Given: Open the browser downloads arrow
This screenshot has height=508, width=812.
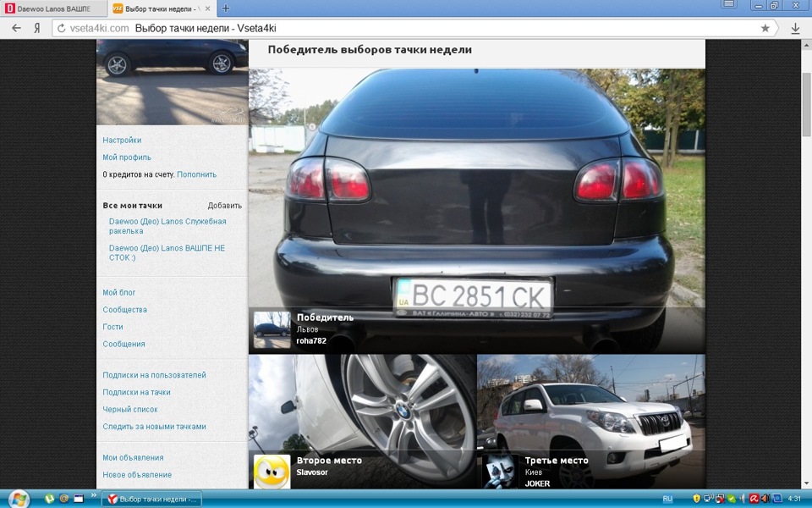Looking at the screenshot, I should [795, 29].
